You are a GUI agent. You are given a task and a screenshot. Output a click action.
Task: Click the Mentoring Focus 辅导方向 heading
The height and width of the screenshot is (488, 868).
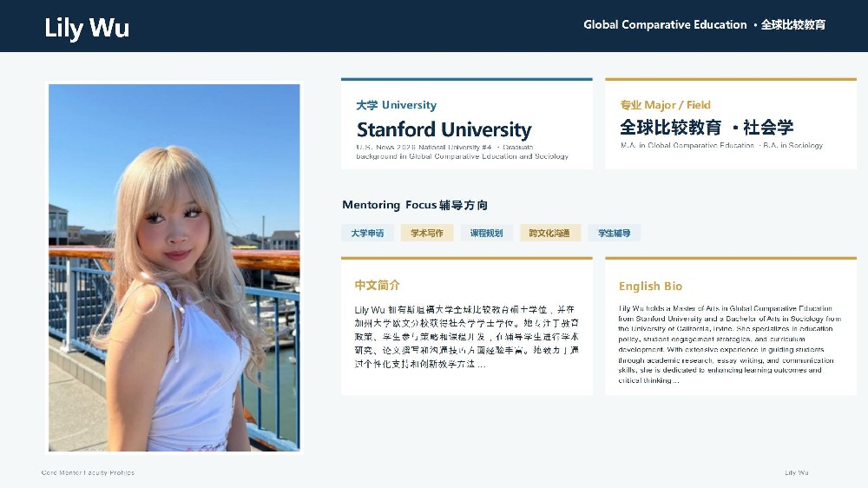click(415, 205)
